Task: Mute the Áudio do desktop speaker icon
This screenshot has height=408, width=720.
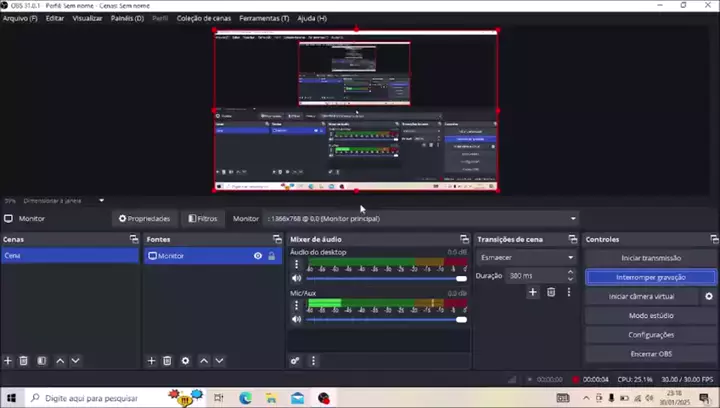Action: pyautogui.click(x=296, y=278)
